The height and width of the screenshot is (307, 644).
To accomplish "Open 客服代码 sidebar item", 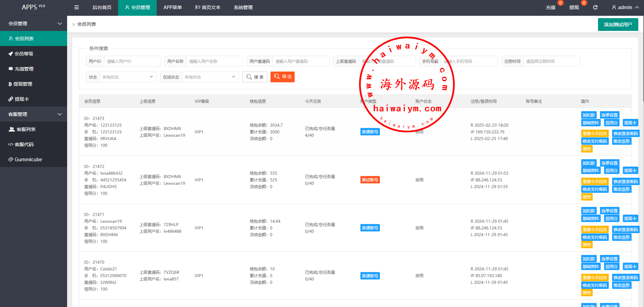I will pyautogui.click(x=24, y=144).
